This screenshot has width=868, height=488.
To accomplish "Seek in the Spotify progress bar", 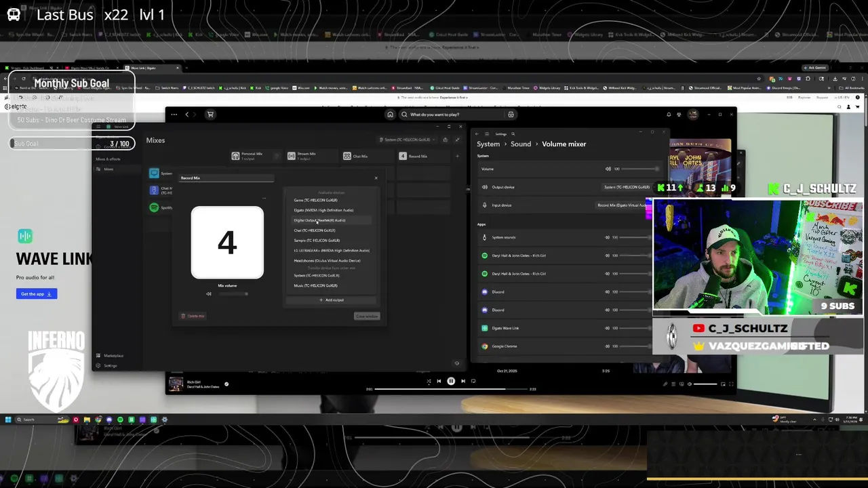I will pyautogui.click(x=451, y=389).
